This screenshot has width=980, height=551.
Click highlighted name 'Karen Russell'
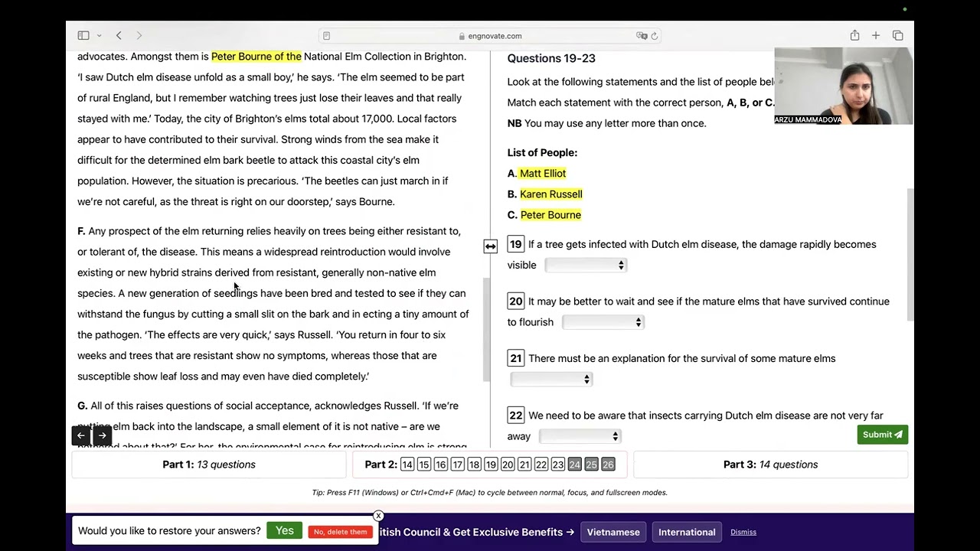(x=551, y=194)
